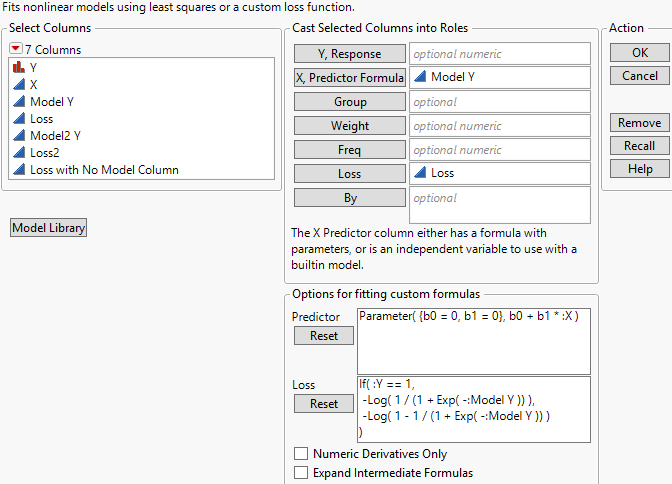Check Expand Intermediate Formulas option
Screen dimensions: 672x484
point(301,473)
